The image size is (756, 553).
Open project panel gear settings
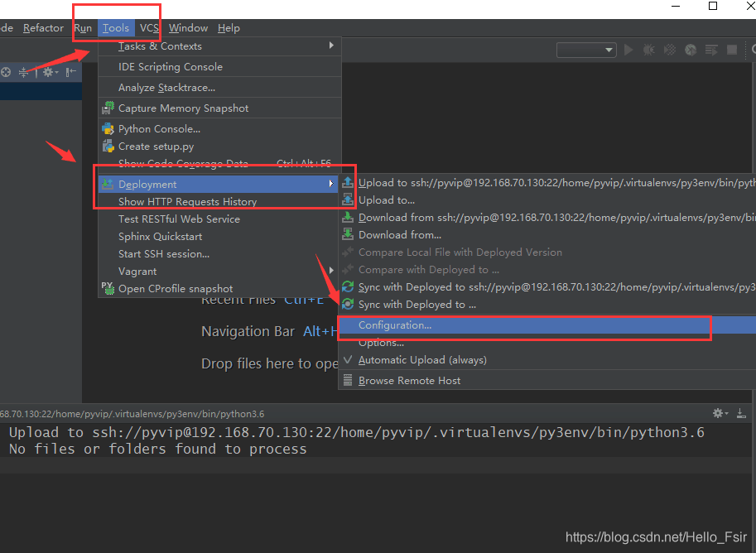click(x=51, y=72)
